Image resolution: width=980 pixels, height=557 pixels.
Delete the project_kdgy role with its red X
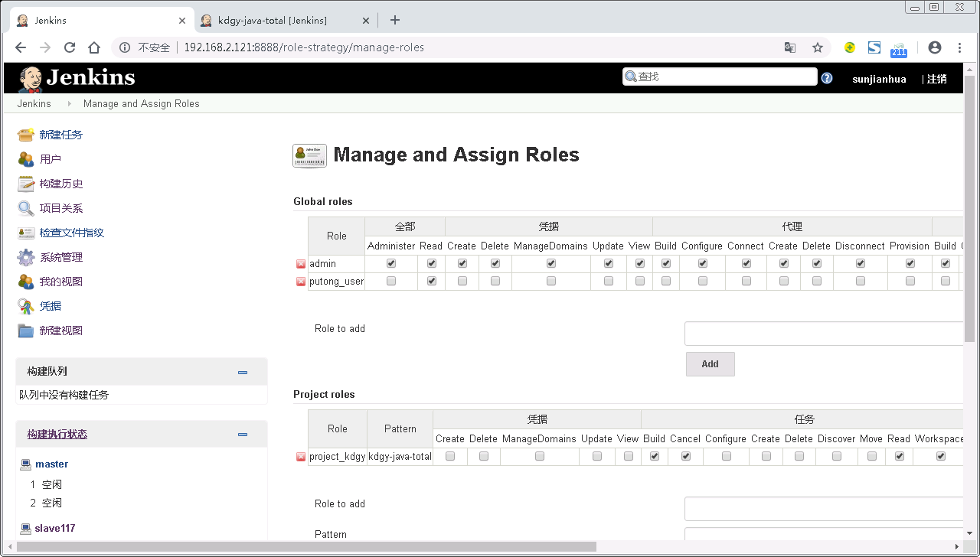click(301, 457)
